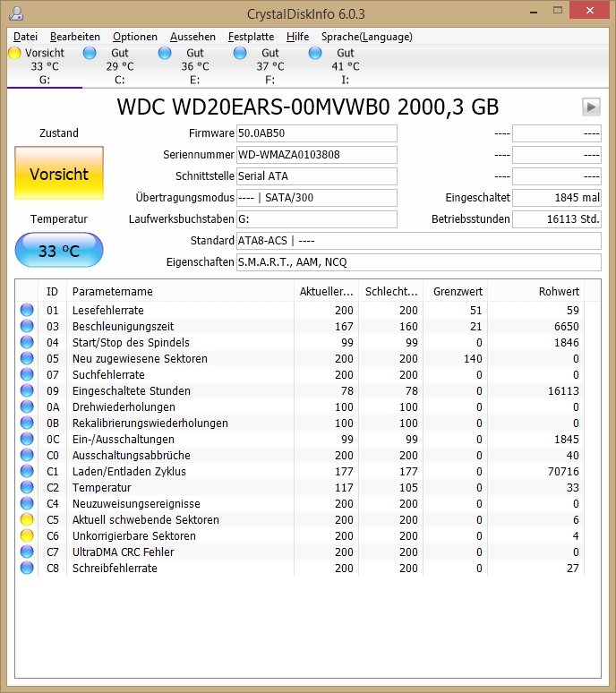Open the Bearbeiten menu
616x693 pixels.
[x=75, y=37]
